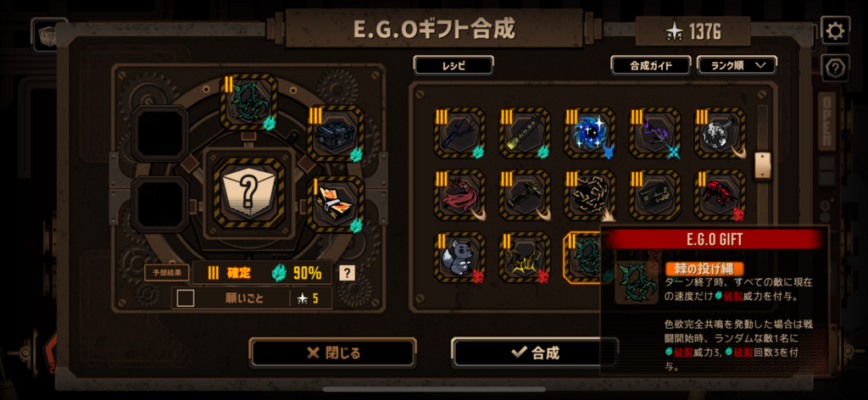This screenshot has height=400, width=868.
Task: Select the black card gift
Action: tap(655, 195)
